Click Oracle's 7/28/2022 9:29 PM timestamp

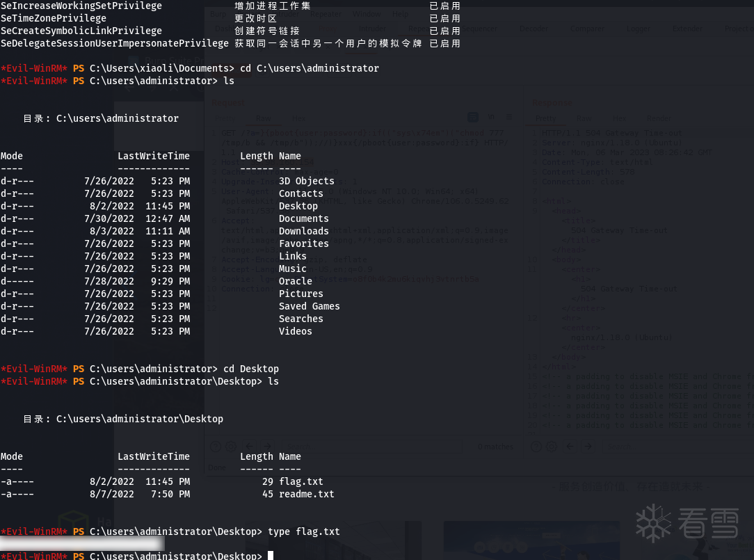click(x=137, y=281)
